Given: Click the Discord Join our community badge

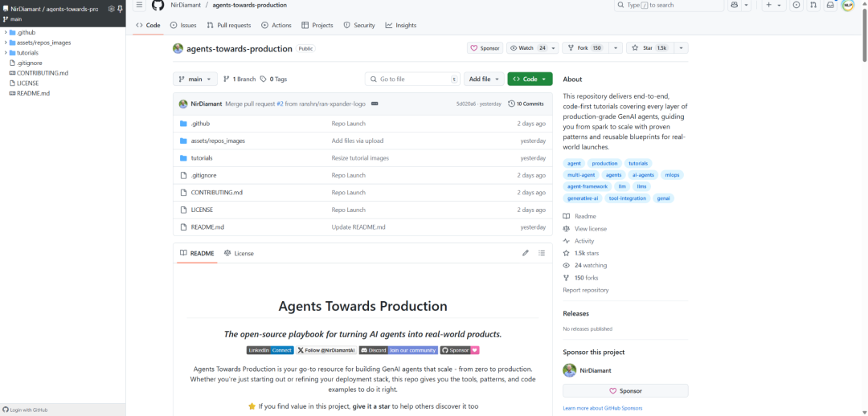Looking at the screenshot, I should (x=398, y=350).
